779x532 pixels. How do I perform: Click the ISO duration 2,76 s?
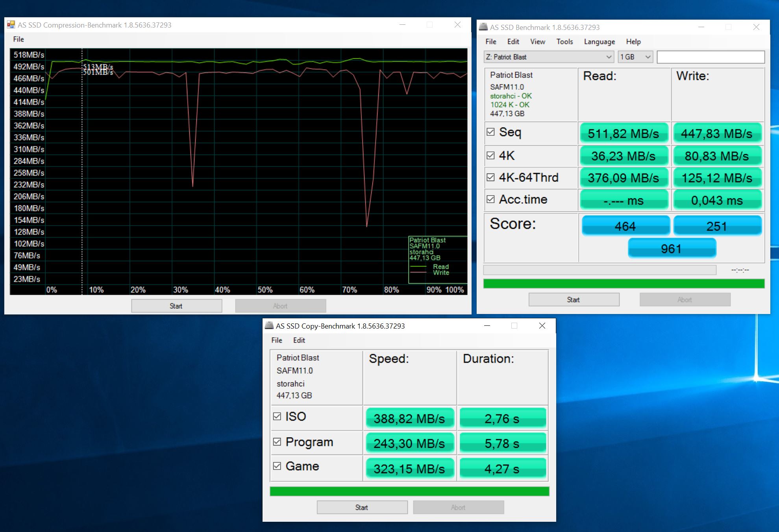503,418
